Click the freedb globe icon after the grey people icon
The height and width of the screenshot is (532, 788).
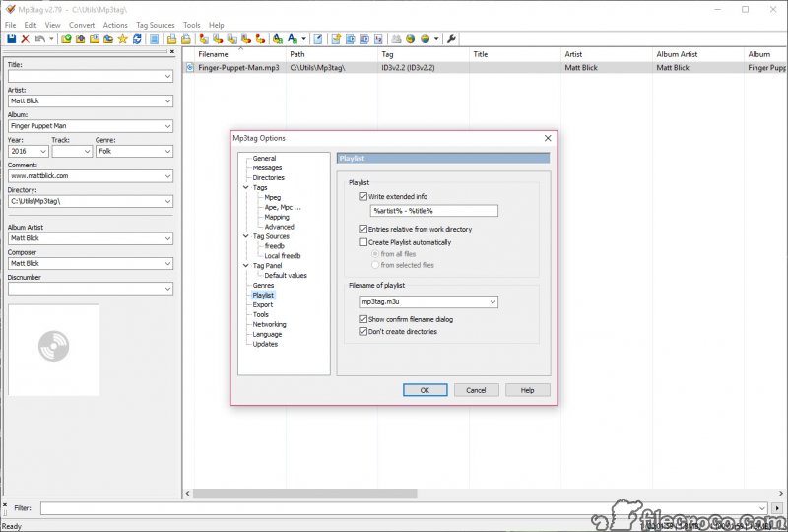click(410, 39)
